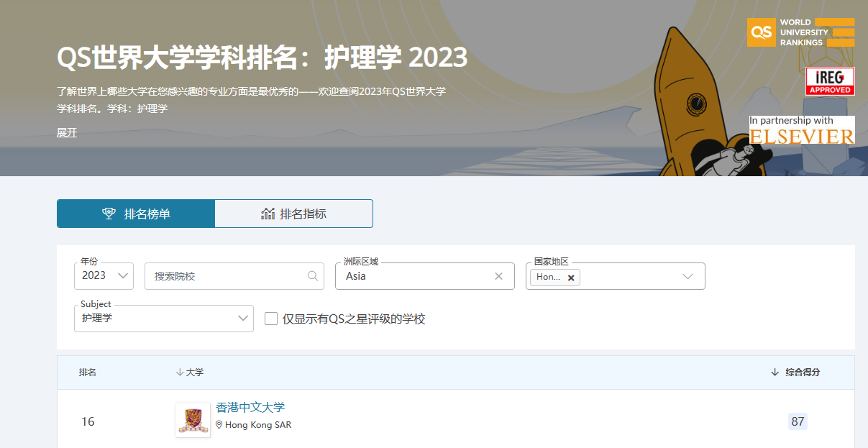Click the Elsevier partnership logo
The width and height of the screenshot is (868, 448).
pos(802,130)
